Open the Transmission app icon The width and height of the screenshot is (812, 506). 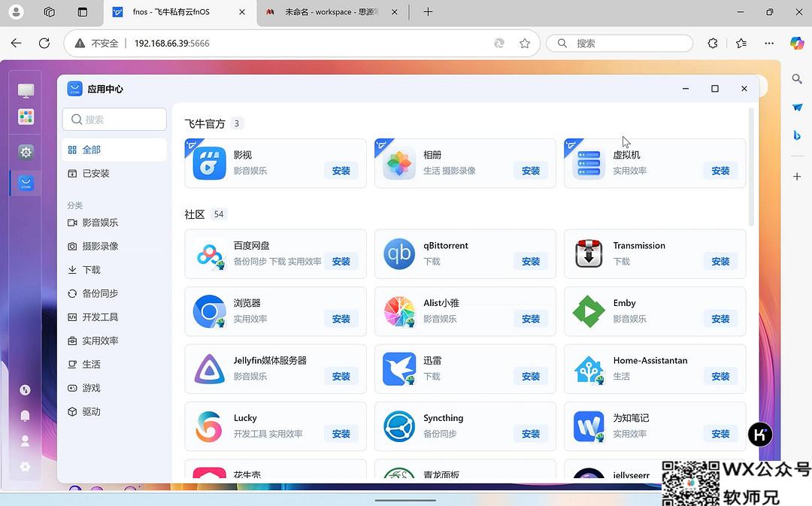point(589,254)
